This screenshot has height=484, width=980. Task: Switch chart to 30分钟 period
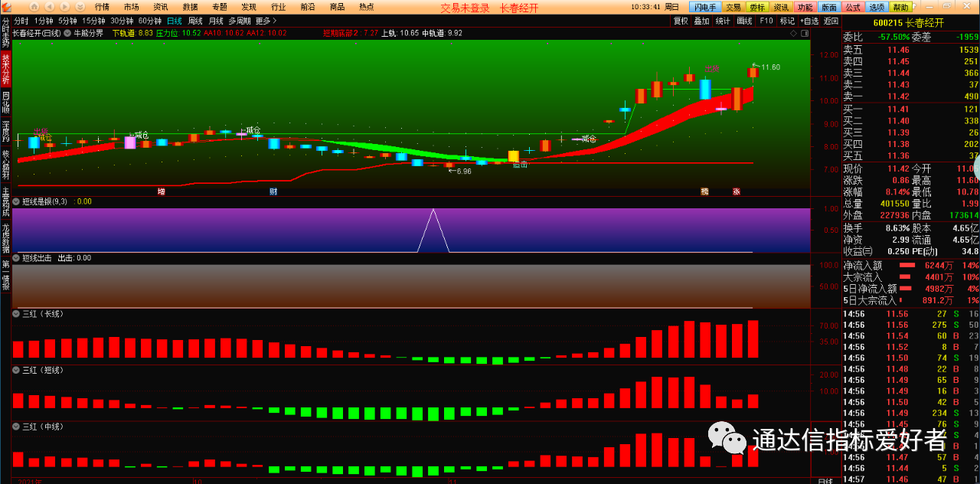pyautogui.click(x=122, y=21)
